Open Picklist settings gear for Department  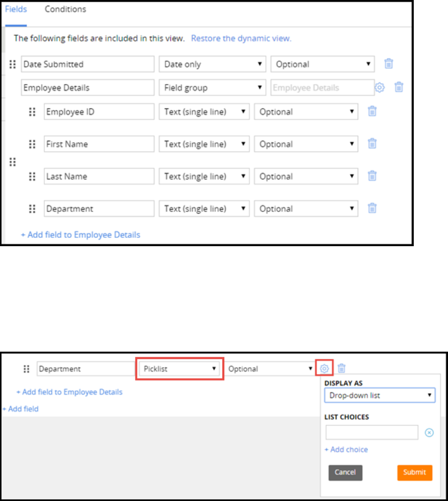324,368
